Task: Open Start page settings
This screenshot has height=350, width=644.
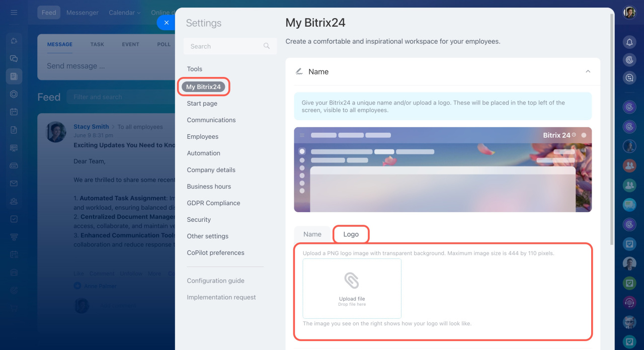Action: (202, 103)
